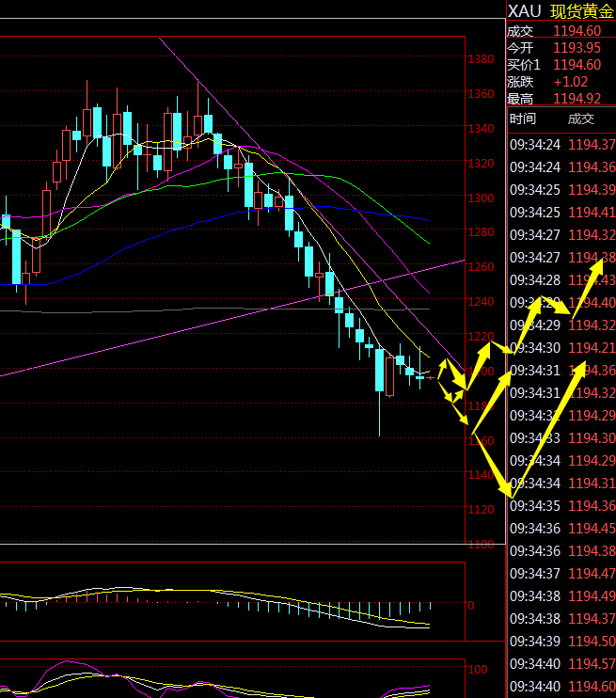Screen dimensions: 616x698
Task: Select the 买价1 bid value 1194.60
Action: pos(577,65)
